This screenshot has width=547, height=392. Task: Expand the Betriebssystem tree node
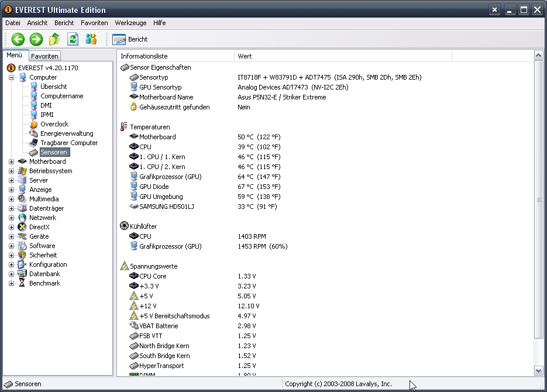point(12,171)
